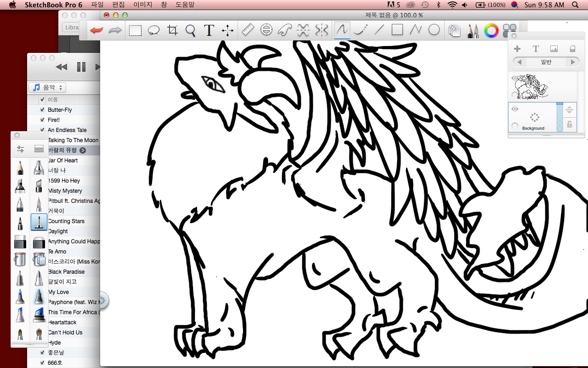
Task: Select the pencil brush in palette
Action: [20, 167]
